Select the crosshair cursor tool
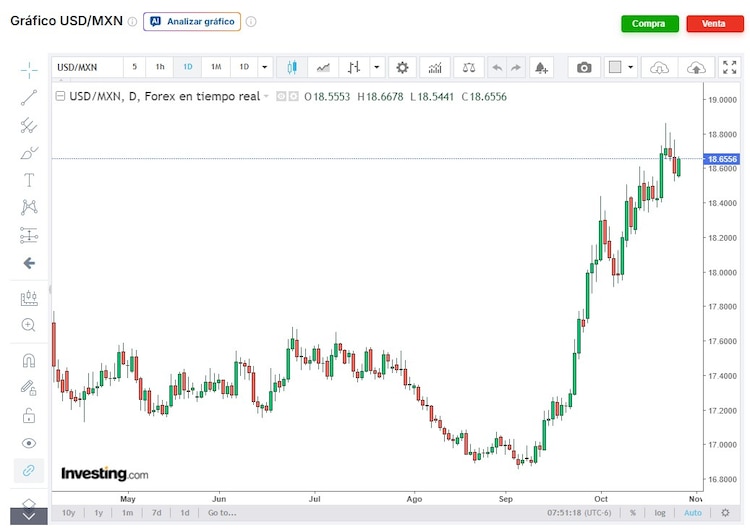Image resolution: width=750 pixels, height=530 pixels. pos(29,70)
